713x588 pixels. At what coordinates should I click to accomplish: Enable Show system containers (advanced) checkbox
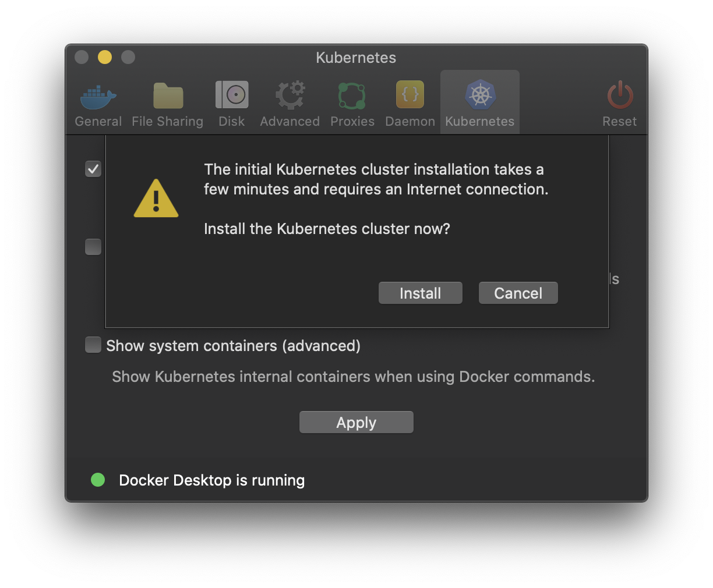[x=93, y=345]
